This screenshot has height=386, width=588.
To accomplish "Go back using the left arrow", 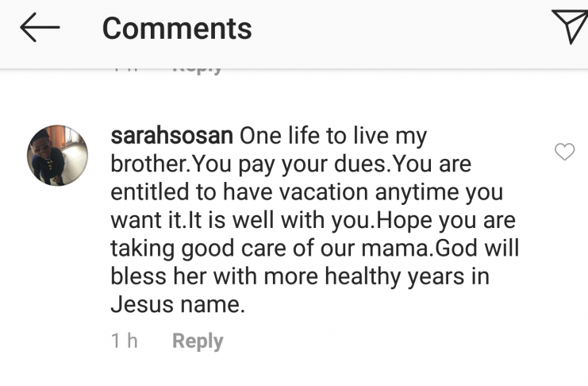I will pyautogui.click(x=40, y=29).
